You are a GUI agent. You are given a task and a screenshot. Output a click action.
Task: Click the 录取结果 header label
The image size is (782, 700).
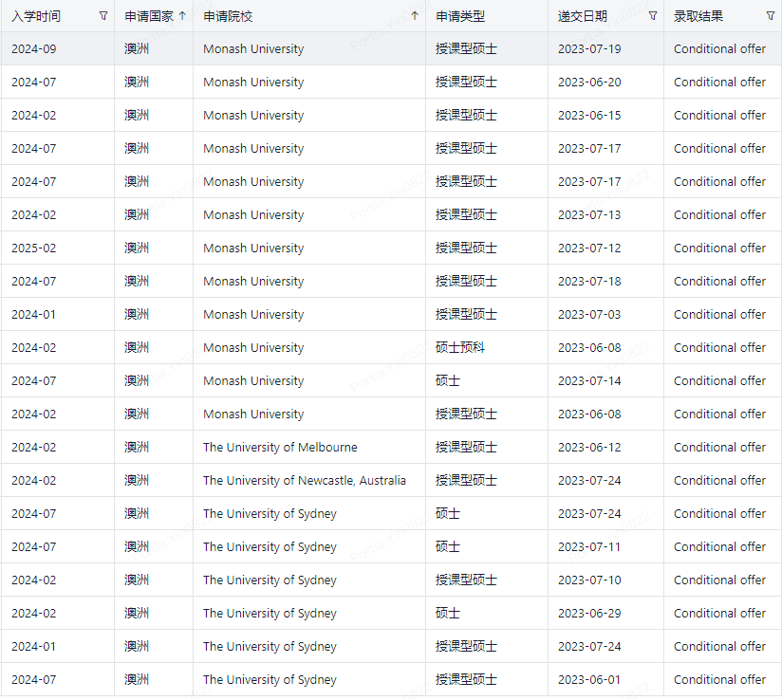pos(698,16)
